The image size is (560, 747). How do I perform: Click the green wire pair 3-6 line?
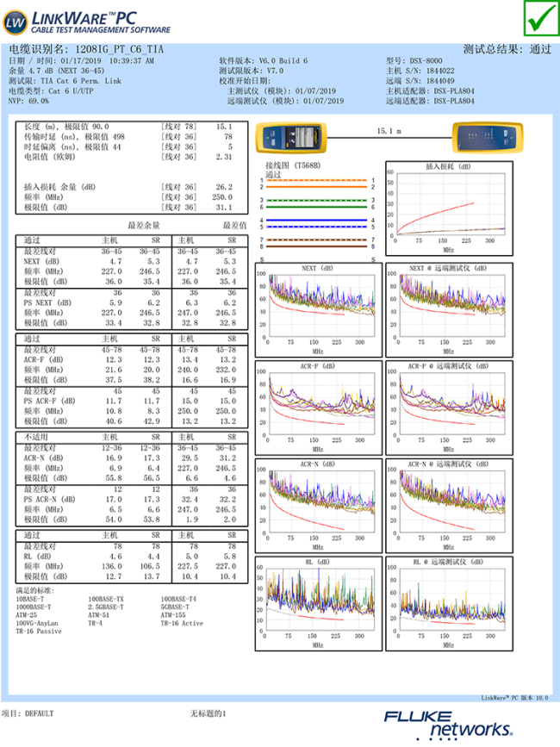317,203
